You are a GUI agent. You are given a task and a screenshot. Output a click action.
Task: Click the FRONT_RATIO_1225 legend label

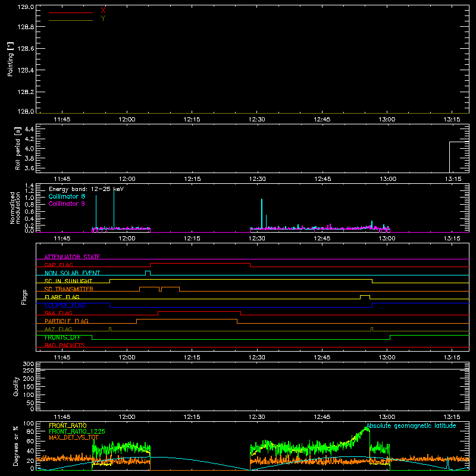point(77,431)
